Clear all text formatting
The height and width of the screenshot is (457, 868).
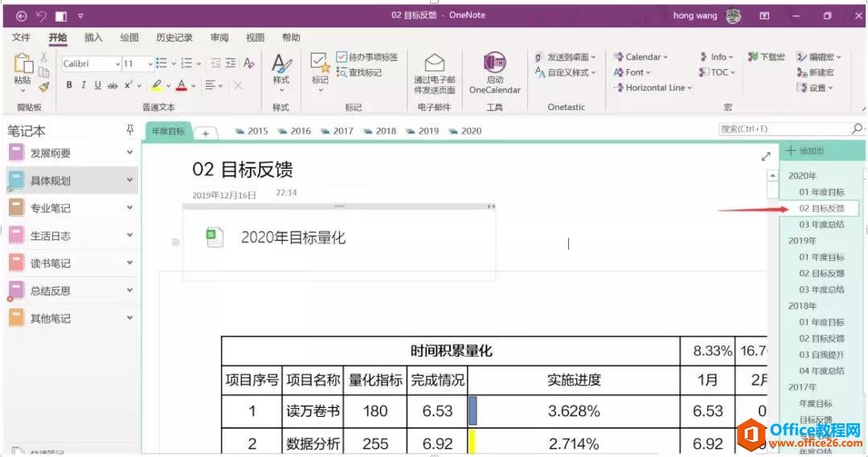tap(248, 63)
